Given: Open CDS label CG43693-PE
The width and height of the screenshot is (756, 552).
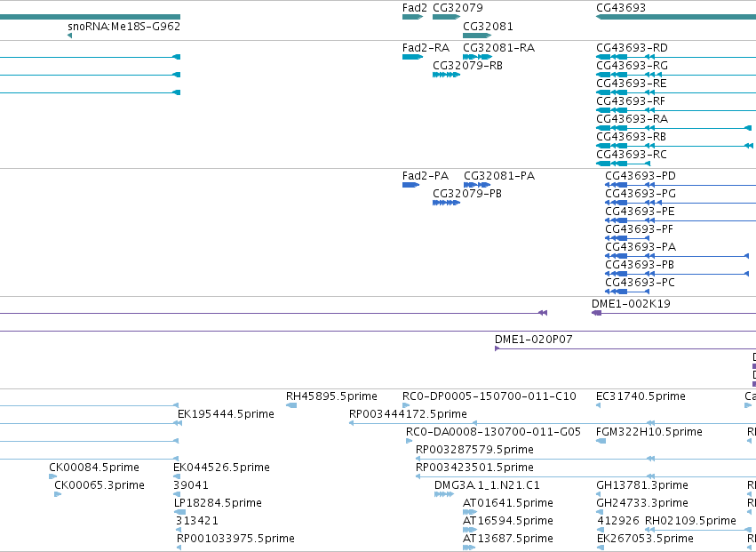Looking at the screenshot, I should (640, 212).
